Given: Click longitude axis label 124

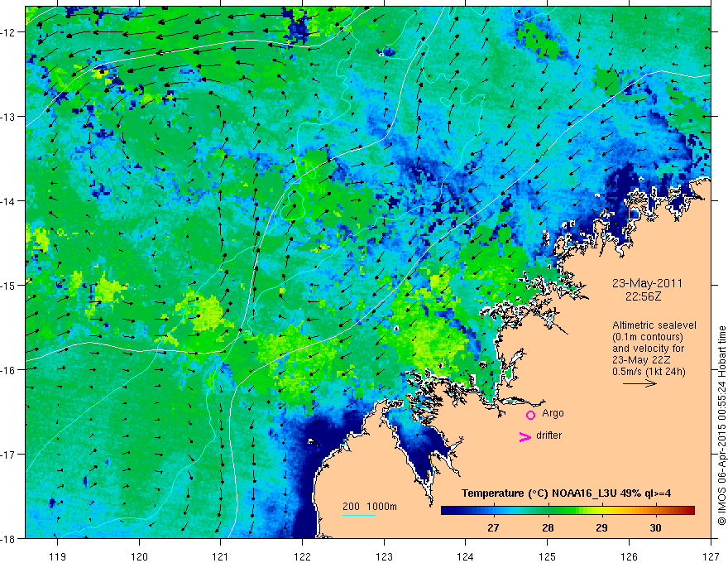Looking at the screenshot, I should pos(466,556).
